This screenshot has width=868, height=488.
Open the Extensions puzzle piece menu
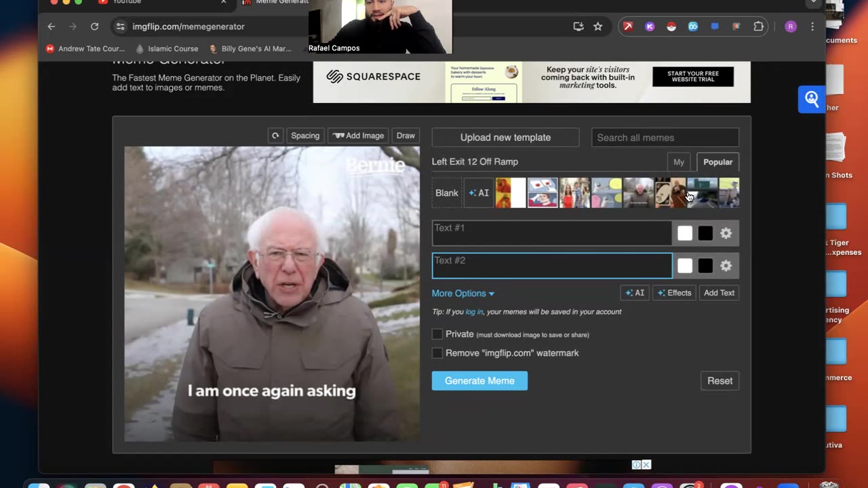coord(758,26)
